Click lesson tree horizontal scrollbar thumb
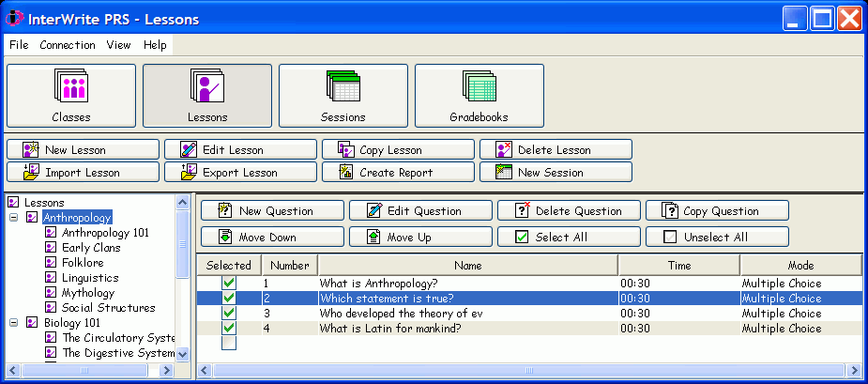 (x=84, y=370)
